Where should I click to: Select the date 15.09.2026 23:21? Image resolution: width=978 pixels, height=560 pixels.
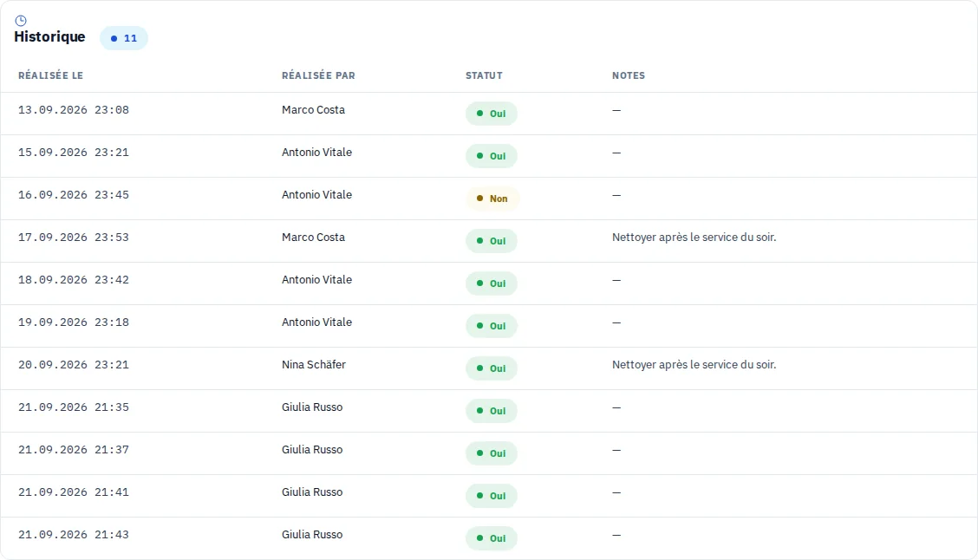[74, 153]
